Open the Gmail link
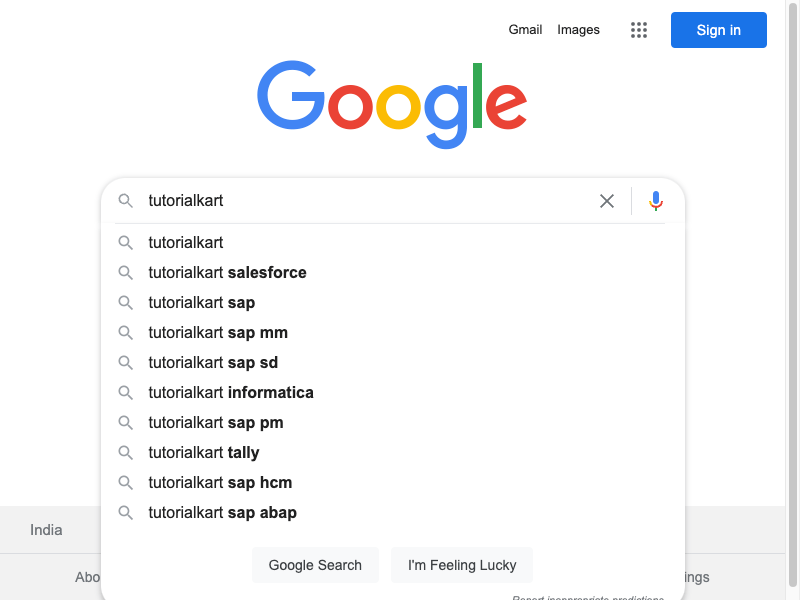 pos(525,30)
